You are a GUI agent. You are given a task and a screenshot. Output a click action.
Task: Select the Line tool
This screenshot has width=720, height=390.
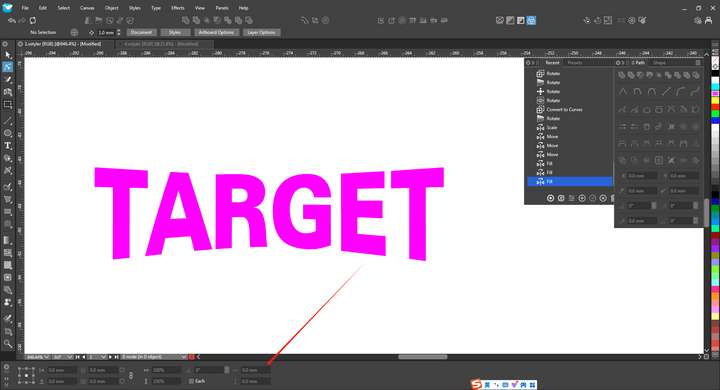8,121
